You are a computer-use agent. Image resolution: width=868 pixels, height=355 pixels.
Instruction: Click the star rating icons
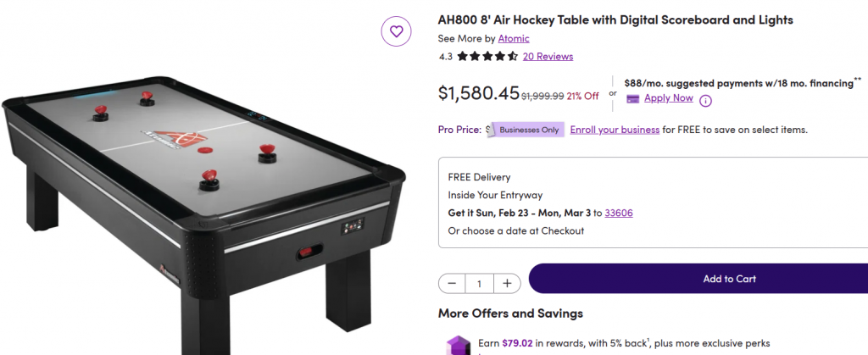coord(487,57)
